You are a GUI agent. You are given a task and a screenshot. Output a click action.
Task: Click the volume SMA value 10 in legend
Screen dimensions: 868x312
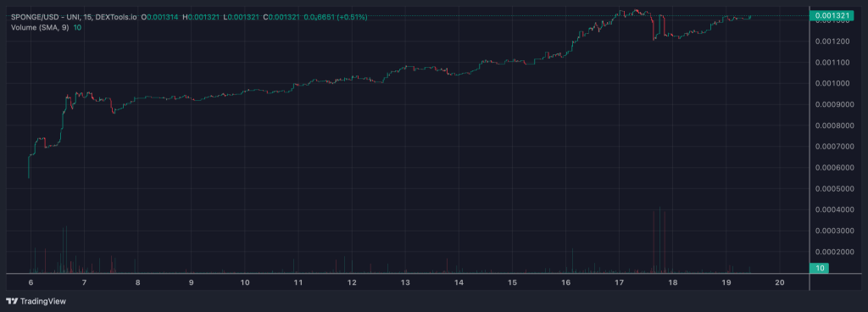click(x=77, y=27)
